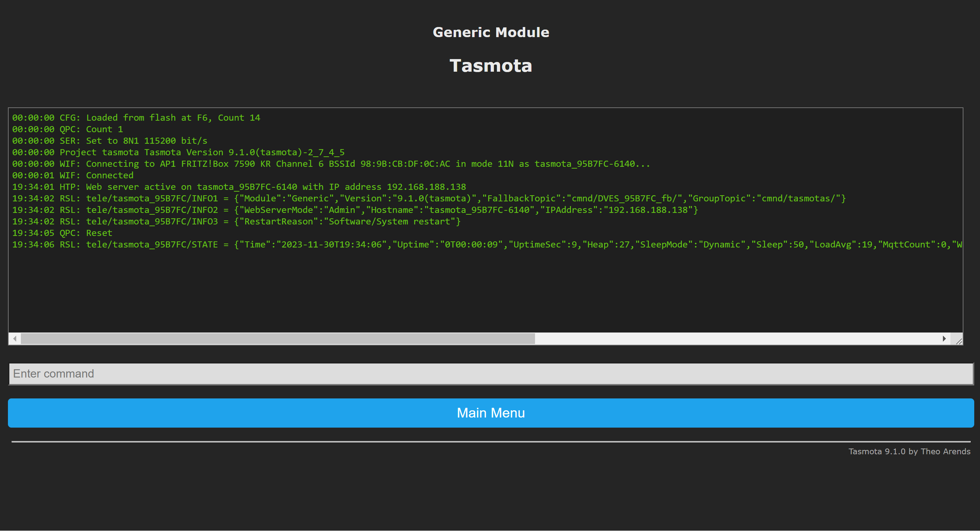This screenshot has height=531, width=980.
Task: Click the STATE telemetry log line
Action: point(487,245)
